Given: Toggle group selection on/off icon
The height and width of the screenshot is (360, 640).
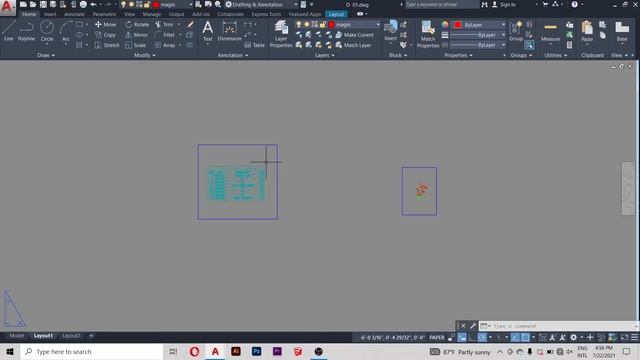Looking at the screenshot, I should (529, 45).
